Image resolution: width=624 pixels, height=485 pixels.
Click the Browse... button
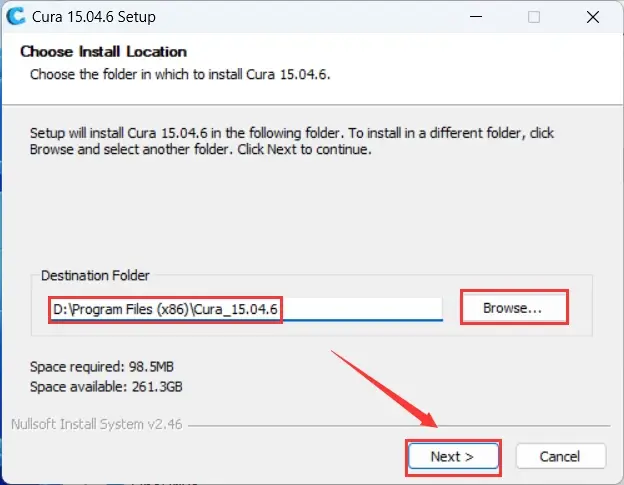coord(514,307)
